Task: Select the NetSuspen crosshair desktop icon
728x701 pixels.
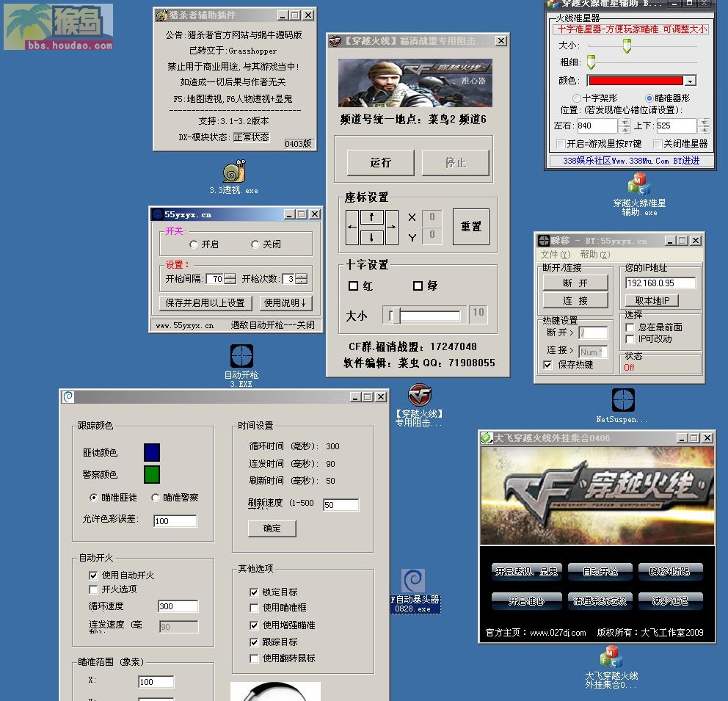Action: pos(623,400)
